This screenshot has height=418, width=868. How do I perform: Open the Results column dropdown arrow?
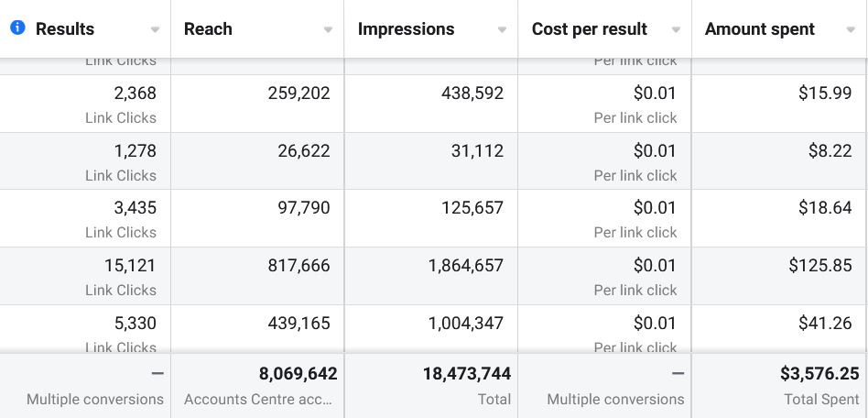coord(155,30)
